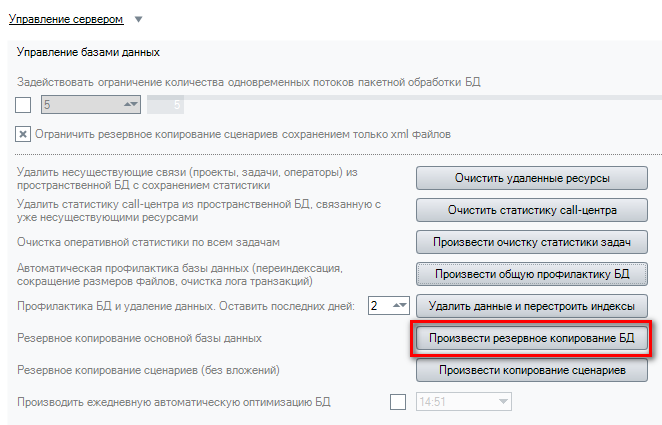Click the thread limit slider

(x=400, y=104)
